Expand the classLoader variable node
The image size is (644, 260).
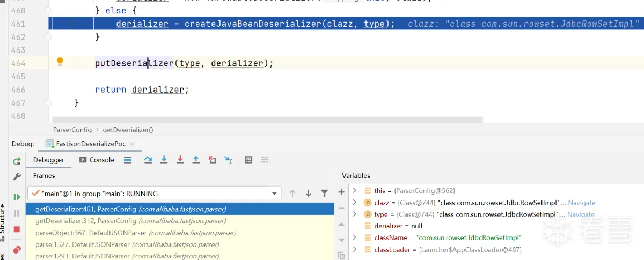pyautogui.click(x=354, y=250)
